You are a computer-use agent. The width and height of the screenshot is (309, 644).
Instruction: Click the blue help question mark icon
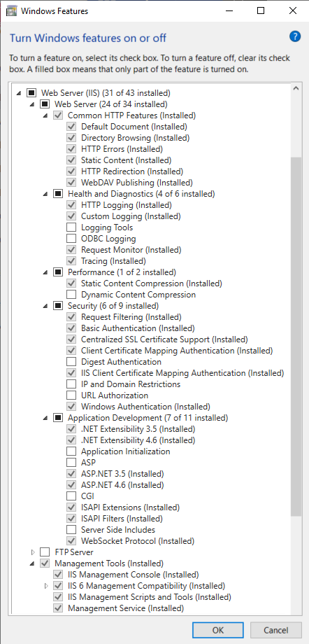[x=295, y=37]
